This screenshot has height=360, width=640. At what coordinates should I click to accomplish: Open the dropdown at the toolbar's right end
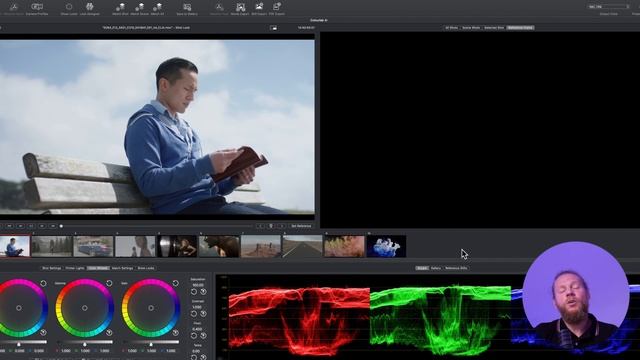(x=609, y=7)
